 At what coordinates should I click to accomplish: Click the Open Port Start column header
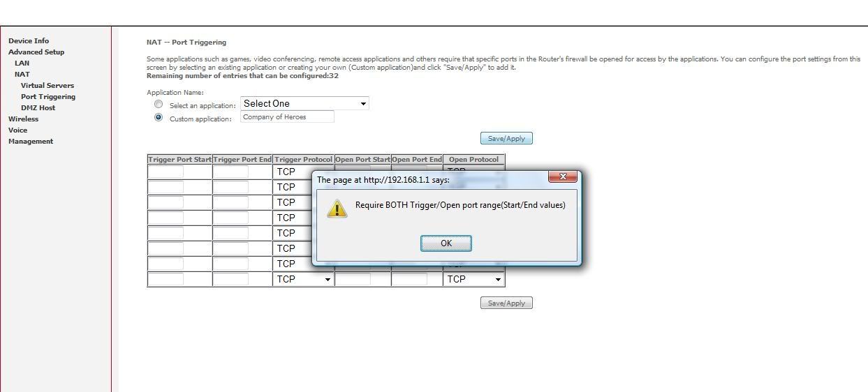pyautogui.click(x=362, y=160)
